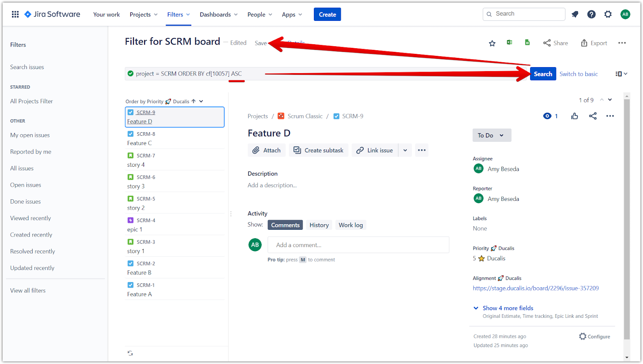Open the Jira settings gear
Screen dimensions: 643x364
[608, 14]
